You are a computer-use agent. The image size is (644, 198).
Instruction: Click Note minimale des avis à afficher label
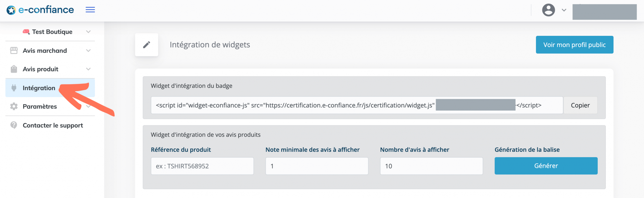tap(313, 150)
